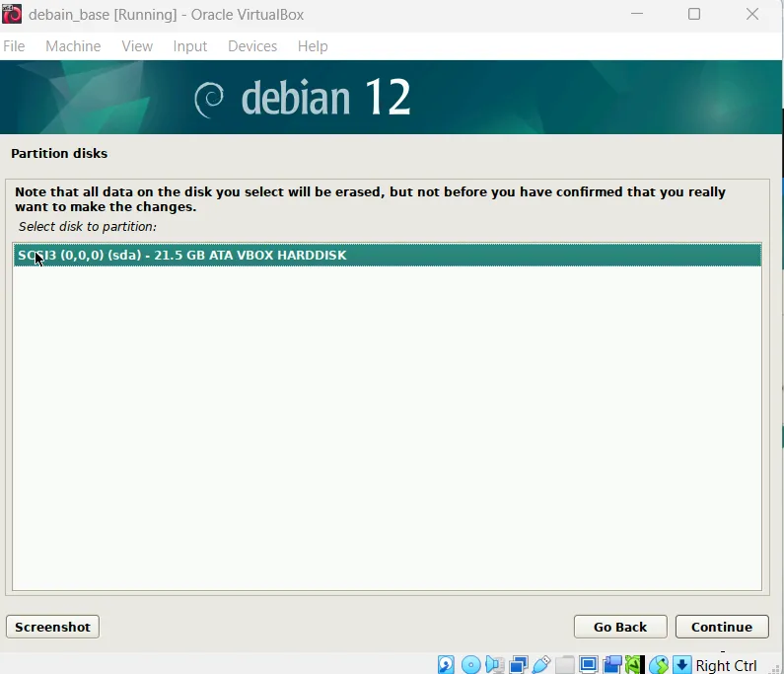The image size is (784, 674).
Task: Click the Screenshot button
Action: click(52, 627)
